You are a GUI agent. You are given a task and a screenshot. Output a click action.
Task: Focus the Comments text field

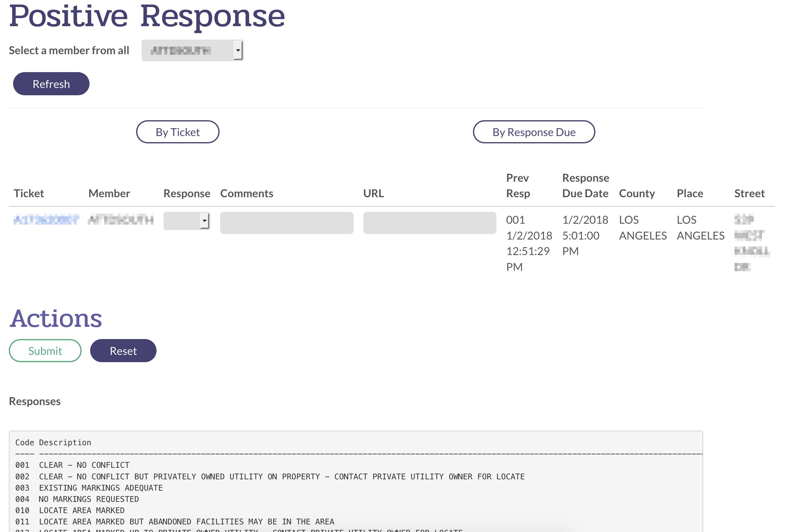(286, 223)
